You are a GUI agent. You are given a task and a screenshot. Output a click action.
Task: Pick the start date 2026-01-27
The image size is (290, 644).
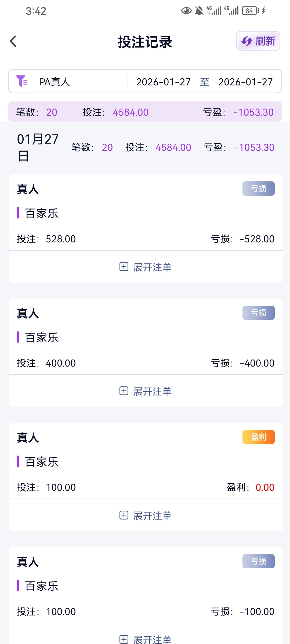click(163, 82)
